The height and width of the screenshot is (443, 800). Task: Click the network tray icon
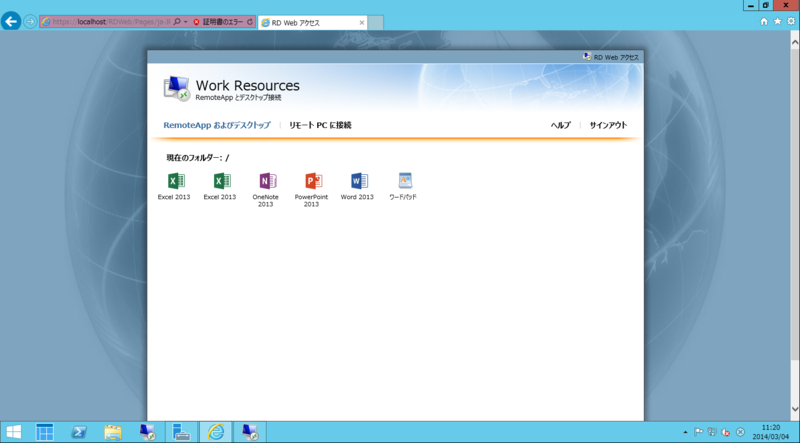coord(712,432)
